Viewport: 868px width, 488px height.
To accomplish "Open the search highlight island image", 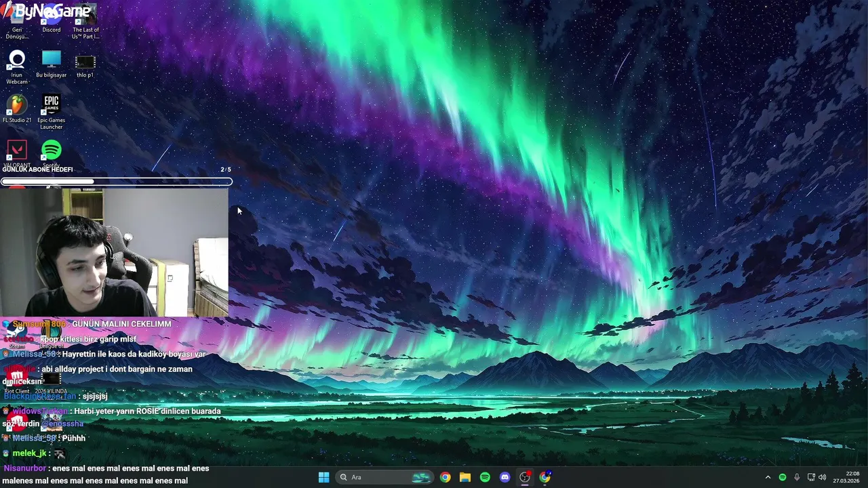I will (421, 477).
